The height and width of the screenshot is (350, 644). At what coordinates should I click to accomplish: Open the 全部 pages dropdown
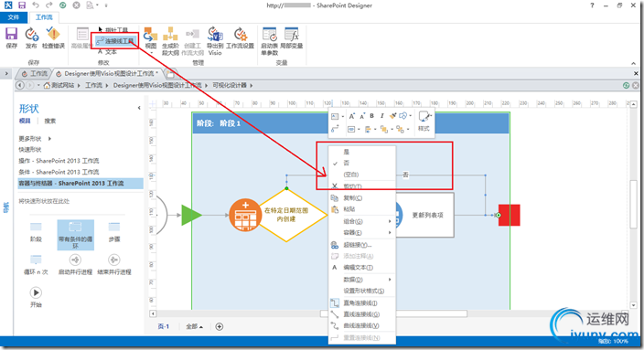tap(194, 326)
